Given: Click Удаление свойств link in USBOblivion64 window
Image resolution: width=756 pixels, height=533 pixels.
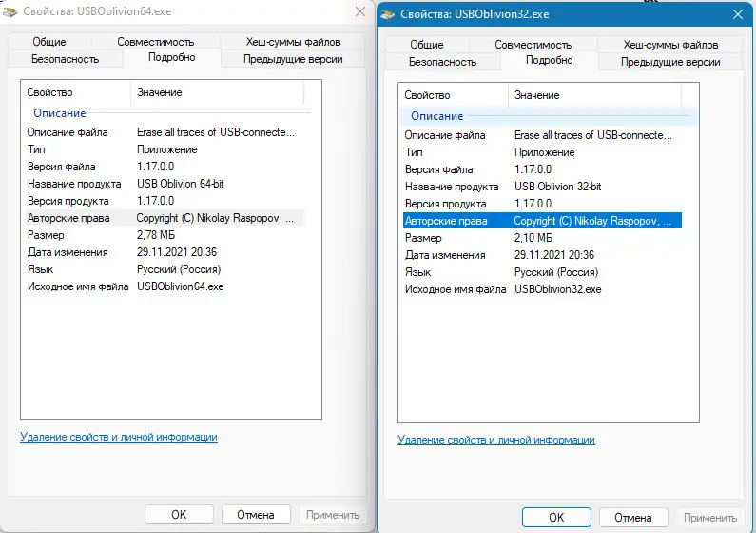Looking at the screenshot, I should point(119,437).
